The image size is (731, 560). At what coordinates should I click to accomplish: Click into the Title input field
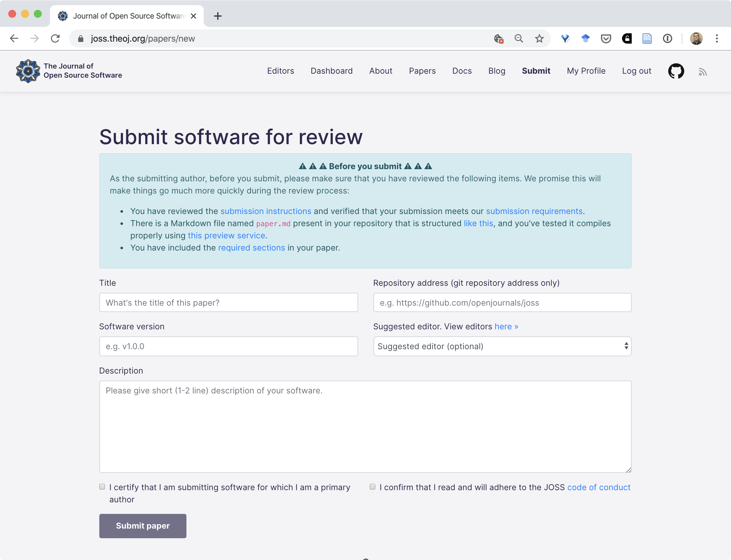228,303
